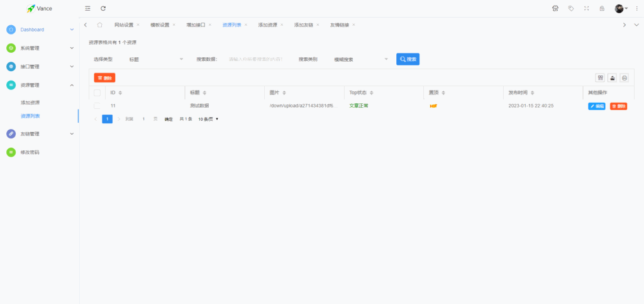Click the 接口管理 sidebar icon

(11, 67)
